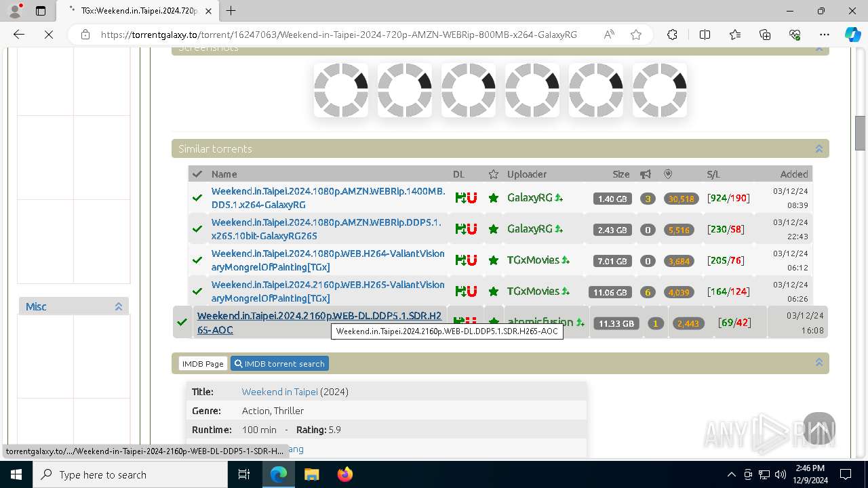Open Edge settings and more menu
Screen dimensions: 868x488
[x=824, y=35]
